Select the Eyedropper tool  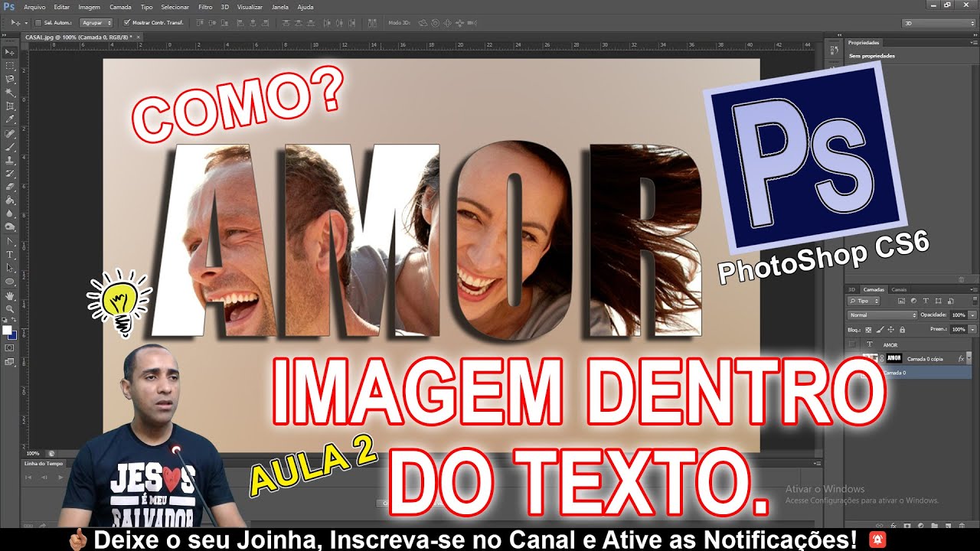[10, 119]
